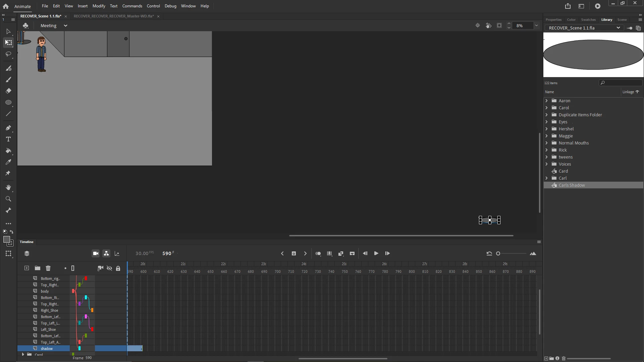Viewport: 644px width, 362px height.
Task: Open the stage zoom percentage dropdown
Action: [536, 26]
